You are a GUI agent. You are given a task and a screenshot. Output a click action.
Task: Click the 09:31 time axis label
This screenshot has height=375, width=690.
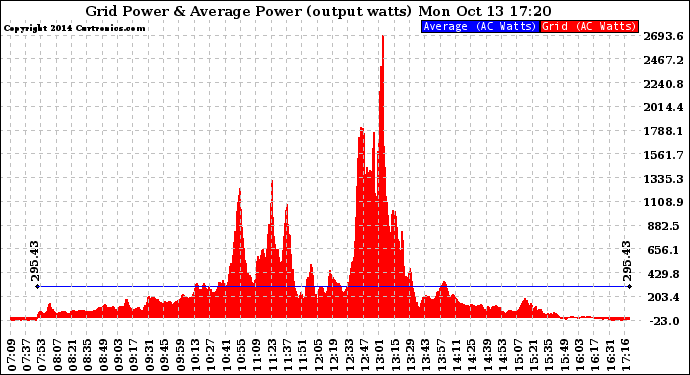click(149, 354)
